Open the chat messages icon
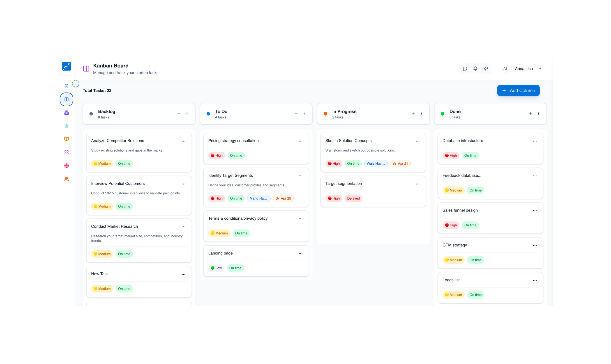The width and height of the screenshot is (611, 364). coord(465,69)
